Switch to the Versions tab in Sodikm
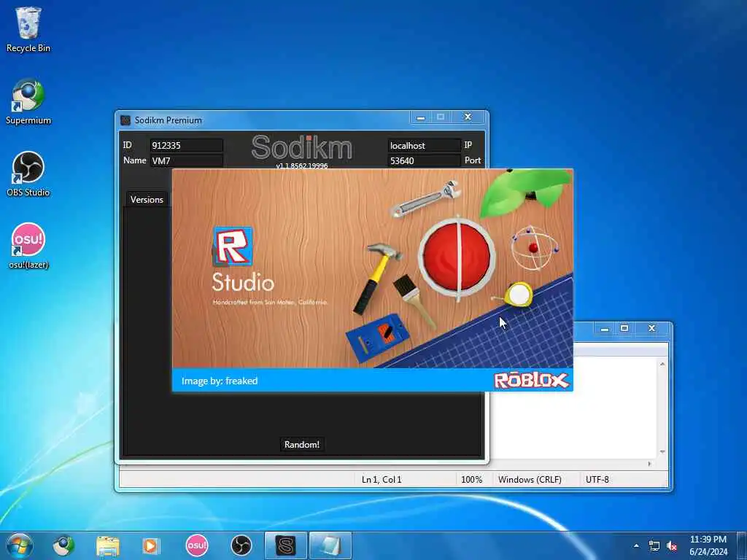The width and height of the screenshot is (747, 560). click(147, 200)
